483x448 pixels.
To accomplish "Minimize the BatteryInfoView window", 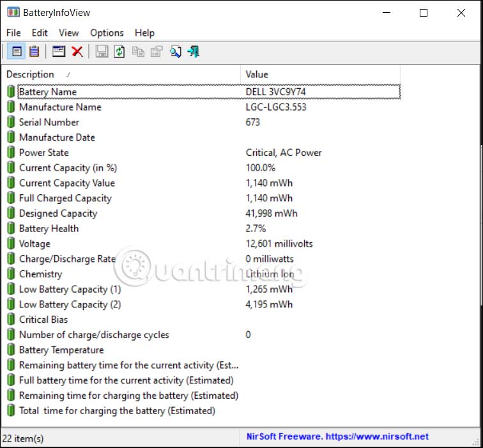I will click(387, 13).
